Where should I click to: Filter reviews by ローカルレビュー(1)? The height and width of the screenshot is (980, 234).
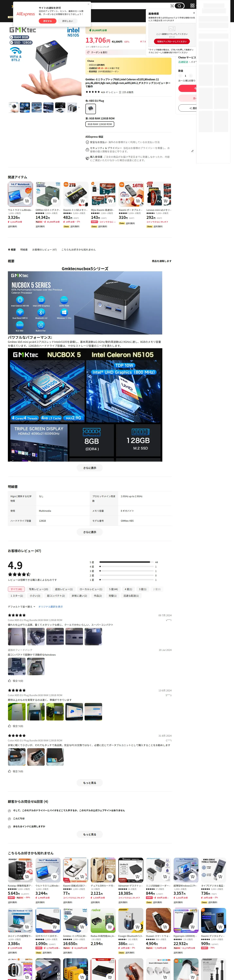point(91,589)
